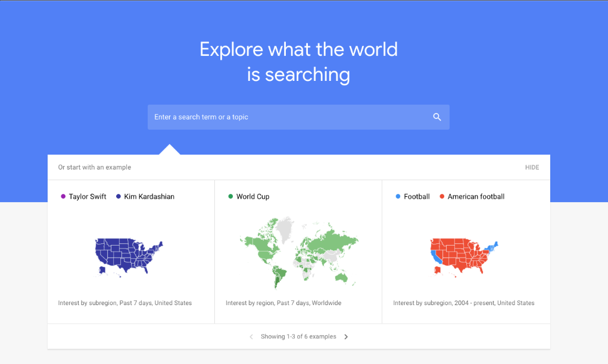Go to next examples with right chevron
This screenshot has height=364, width=608.
pos(346,337)
